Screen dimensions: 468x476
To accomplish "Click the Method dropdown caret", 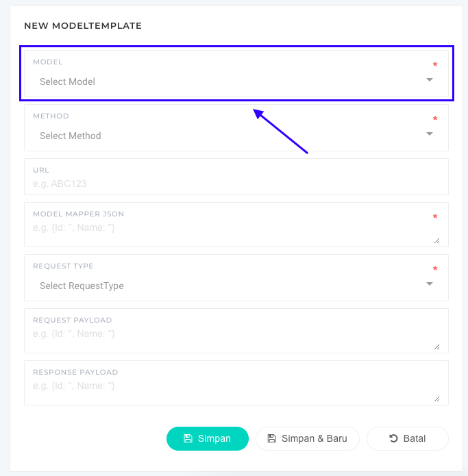I will coord(430,134).
